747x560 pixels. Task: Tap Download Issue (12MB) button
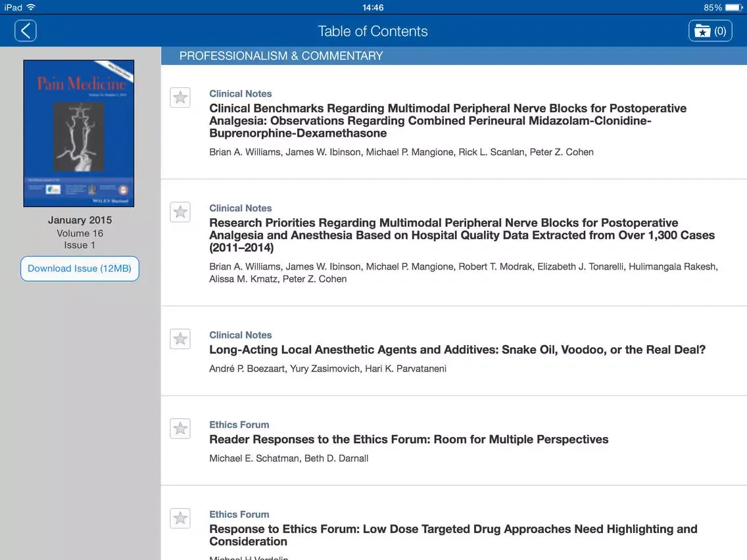[80, 268]
